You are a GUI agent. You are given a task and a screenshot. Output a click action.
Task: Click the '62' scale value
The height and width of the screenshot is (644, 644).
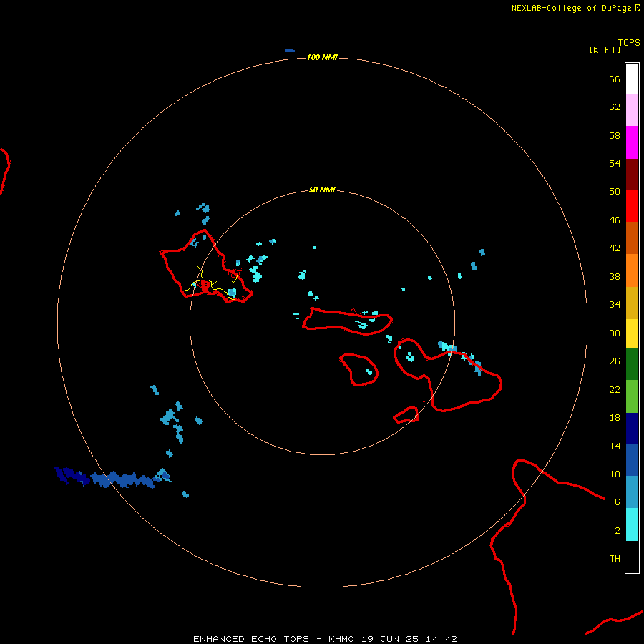(x=615, y=107)
